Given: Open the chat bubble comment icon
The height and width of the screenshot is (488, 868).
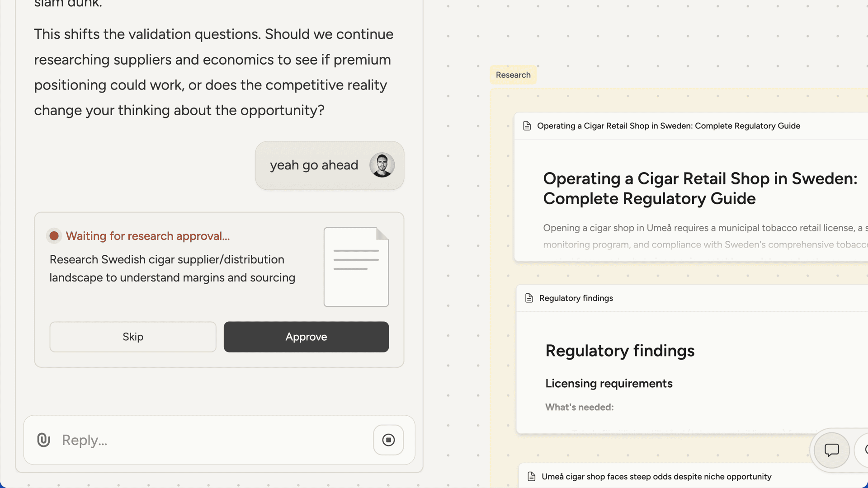Looking at the screenshot, I should point(831,450).
